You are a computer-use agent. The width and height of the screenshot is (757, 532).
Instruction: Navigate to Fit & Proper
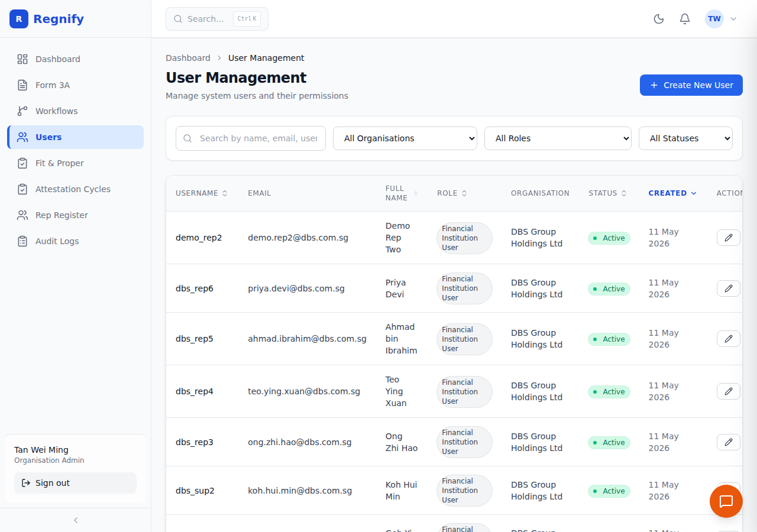coord(76,163)
